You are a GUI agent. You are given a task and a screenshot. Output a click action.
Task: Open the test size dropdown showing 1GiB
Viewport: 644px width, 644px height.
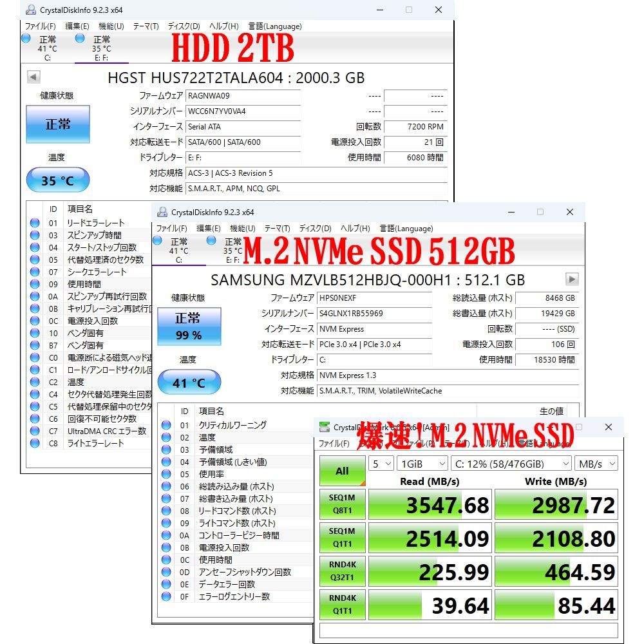tap(422, 464)
